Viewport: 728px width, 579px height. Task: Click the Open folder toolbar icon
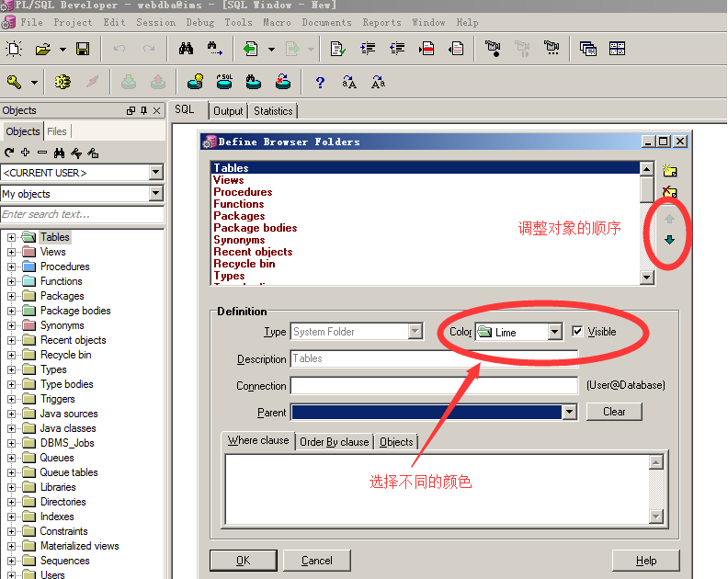42,49
